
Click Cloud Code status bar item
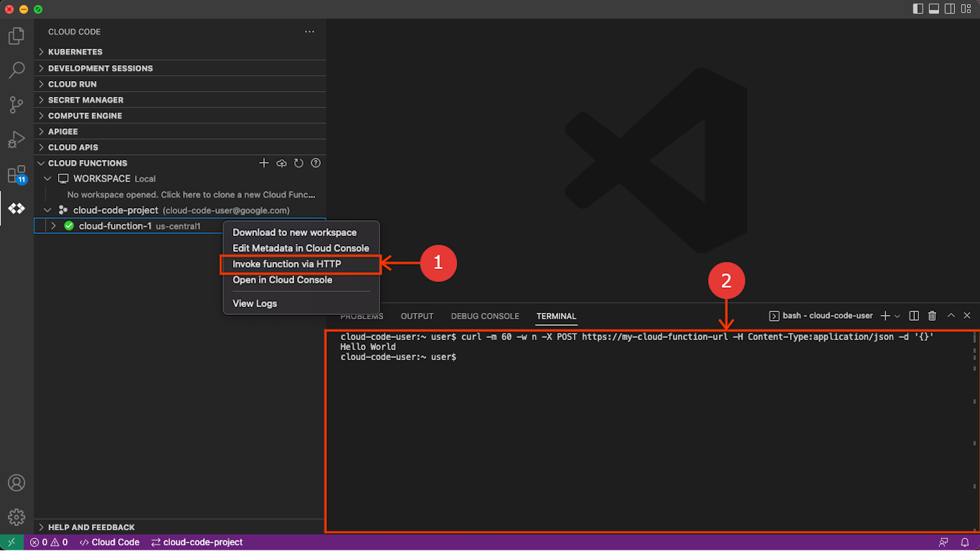click(109, 542)
